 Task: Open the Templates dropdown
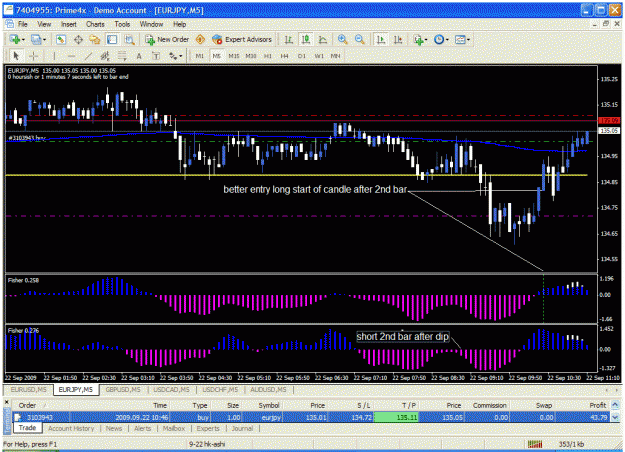click(x=462, y=39)
